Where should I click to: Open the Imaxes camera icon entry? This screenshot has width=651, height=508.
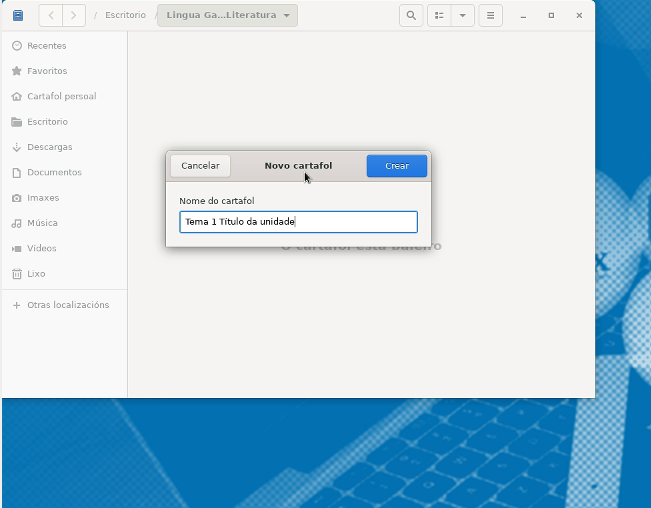click(17, 198)
